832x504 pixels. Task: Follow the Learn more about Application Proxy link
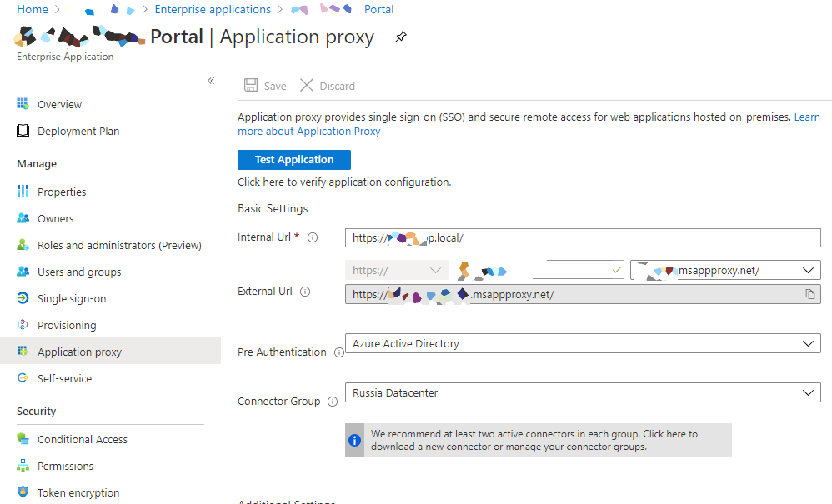[x=308, y=131]
